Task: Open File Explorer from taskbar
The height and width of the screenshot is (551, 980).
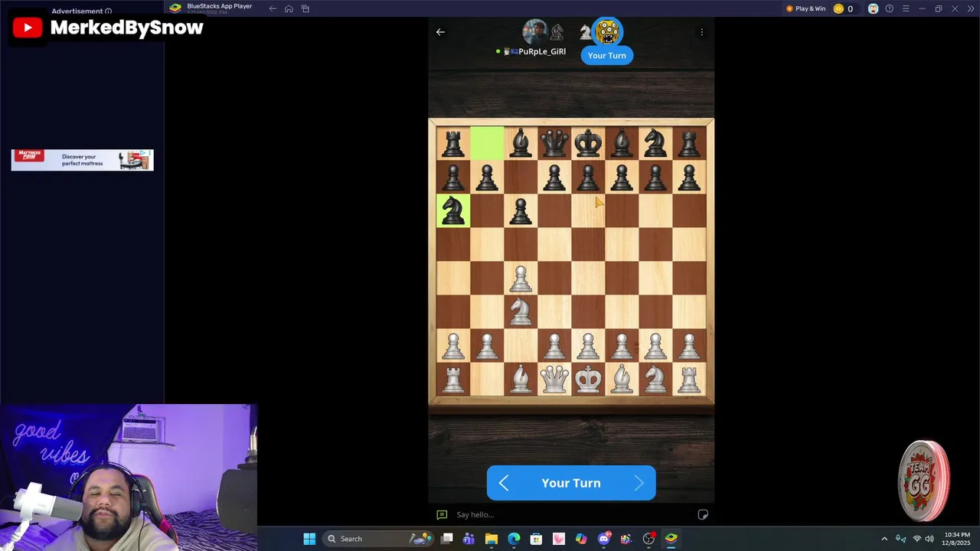Action: pyautogui.click(x=492, y=539)
